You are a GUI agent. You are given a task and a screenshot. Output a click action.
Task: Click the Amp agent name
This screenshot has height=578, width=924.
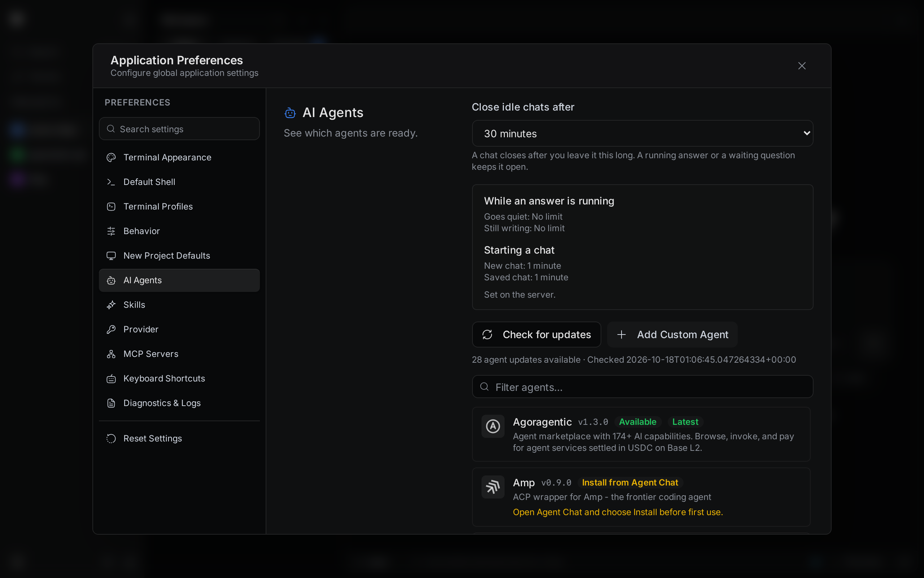click(x=523, y=483)
